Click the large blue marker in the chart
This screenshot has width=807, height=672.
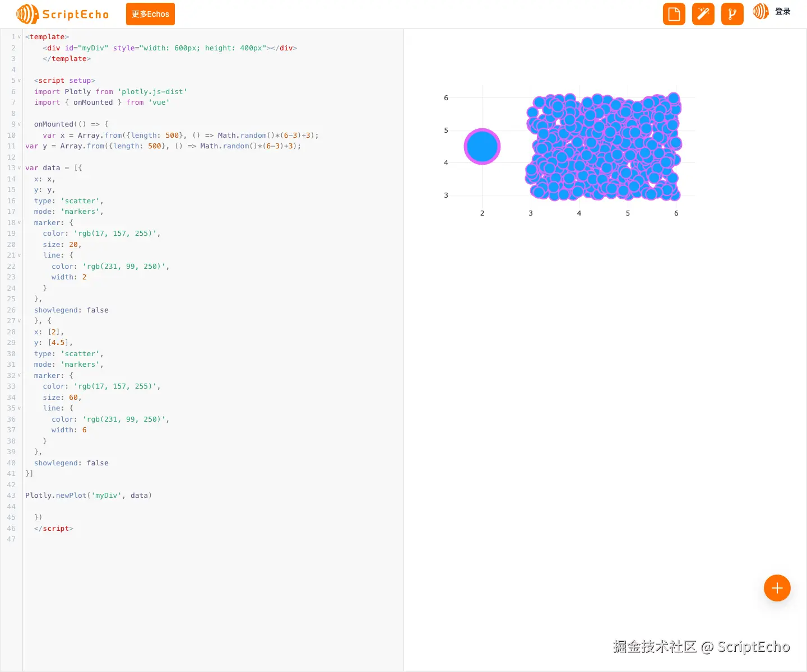(482, 147)
